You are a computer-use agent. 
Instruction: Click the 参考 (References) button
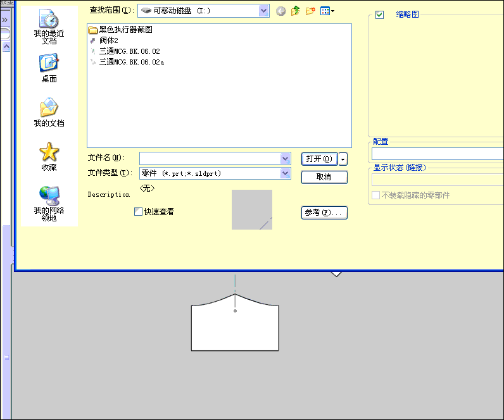324,213
